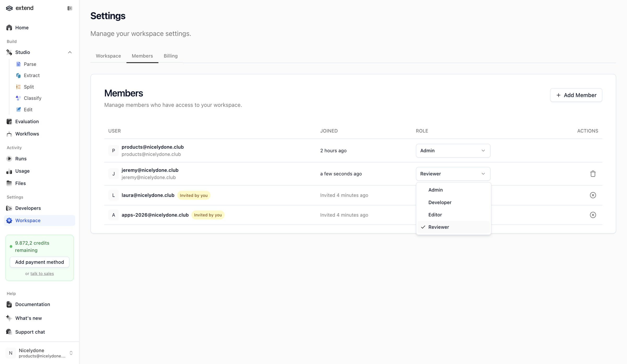Screen dimensions: 627x364
Task: Open the Admin role dropdown for products@nicelydone.club
Action: [x=453, y=151]
